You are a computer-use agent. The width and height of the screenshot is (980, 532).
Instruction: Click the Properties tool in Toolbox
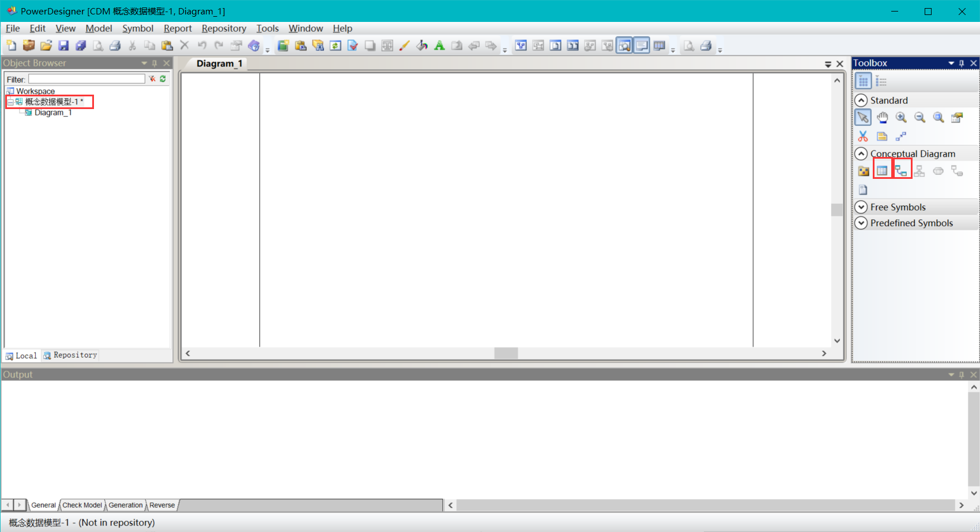pos(958,118)
